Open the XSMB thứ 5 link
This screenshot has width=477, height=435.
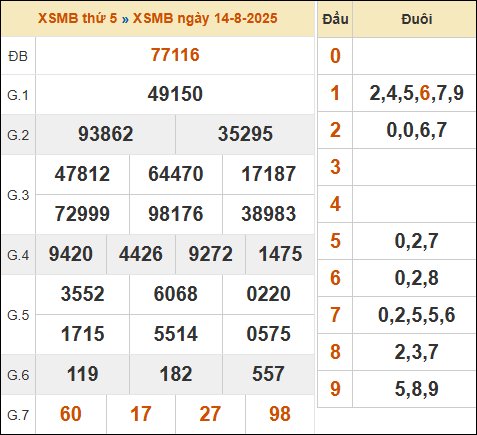pyautogui.click(x=77, y=18)
